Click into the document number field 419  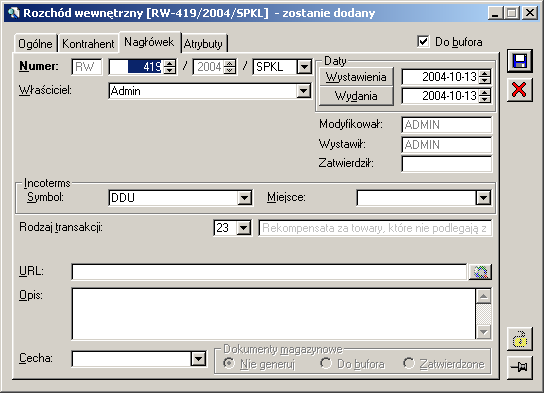click(136, 67)
